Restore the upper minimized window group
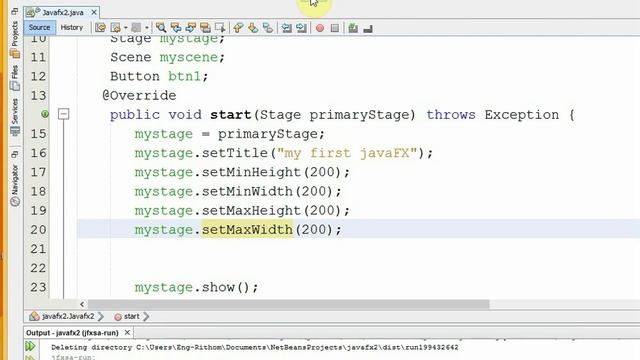 point(15,11)
